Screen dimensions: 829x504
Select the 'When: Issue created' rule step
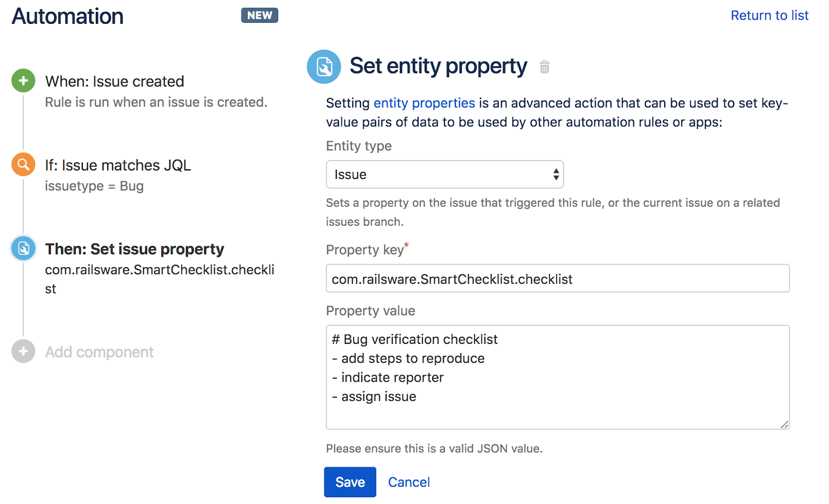[115, 81]
